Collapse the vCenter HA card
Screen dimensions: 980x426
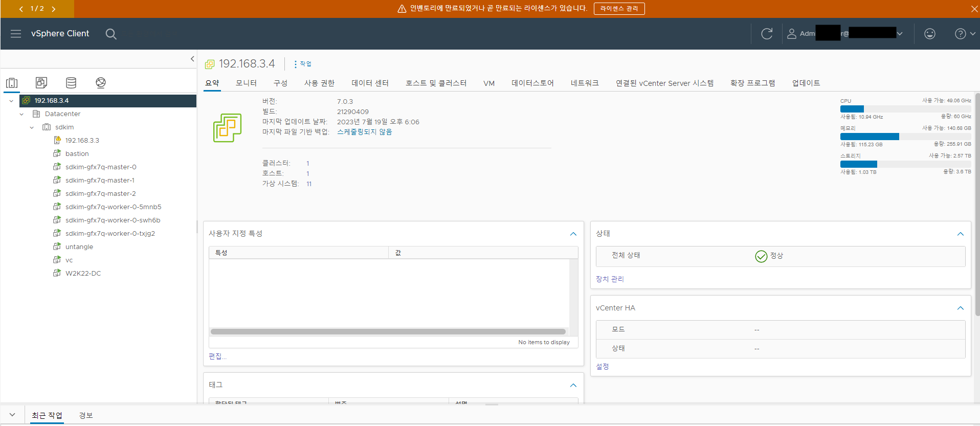pyautogui.click(x=961, y=308)
